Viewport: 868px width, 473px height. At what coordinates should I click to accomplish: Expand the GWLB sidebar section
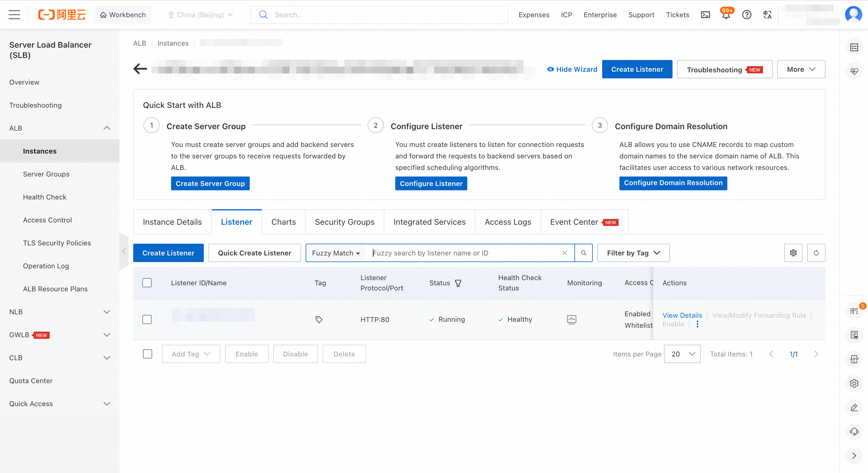tap(106, 335)
